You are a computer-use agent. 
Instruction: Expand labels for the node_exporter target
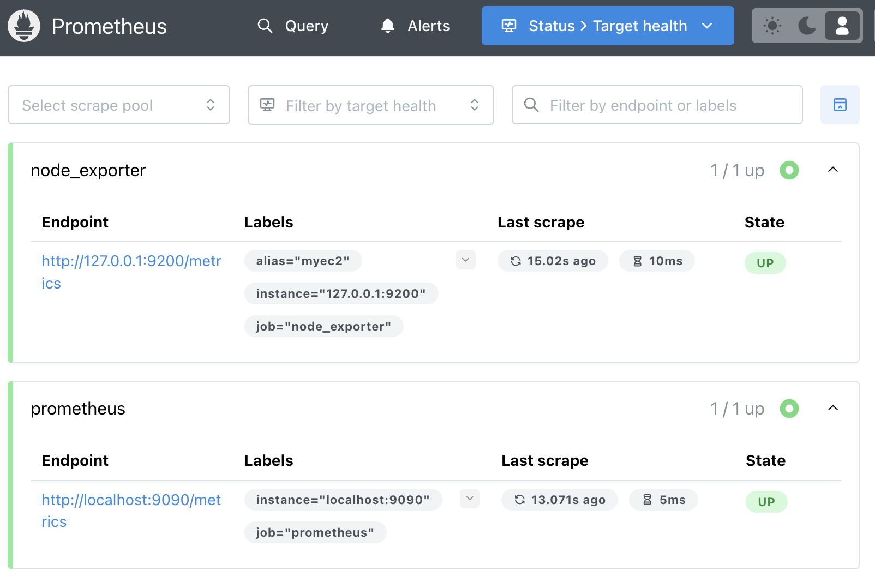pos(466,260)
